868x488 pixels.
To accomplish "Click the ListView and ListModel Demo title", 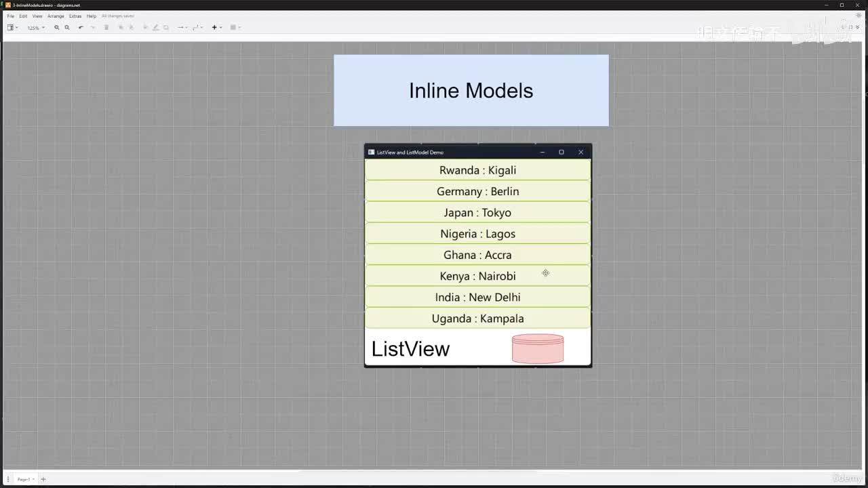I will (x=410, y=152).
